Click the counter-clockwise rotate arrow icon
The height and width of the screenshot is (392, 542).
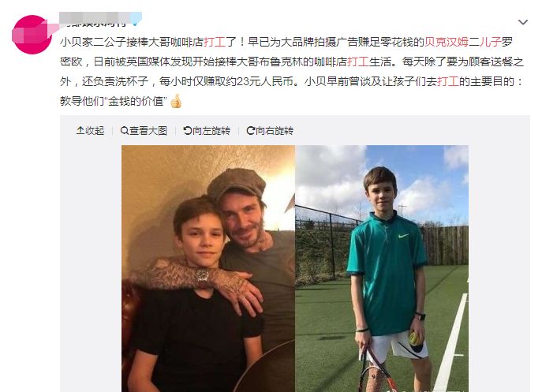tap(187, 131)
